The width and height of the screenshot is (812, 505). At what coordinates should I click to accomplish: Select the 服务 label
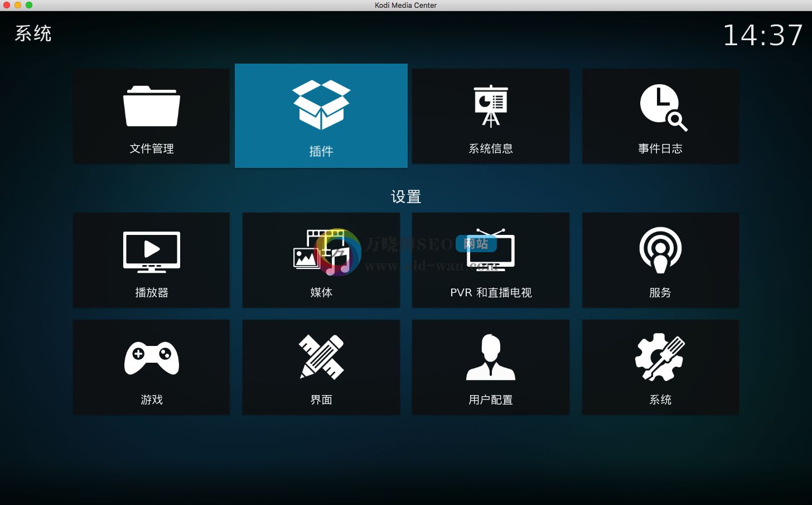(x=660, y=292)
